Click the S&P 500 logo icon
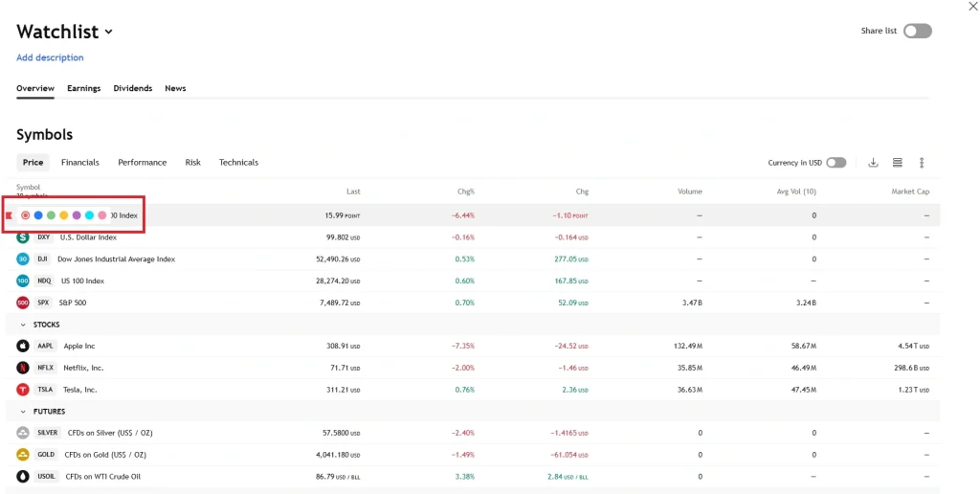This screenshot has height=494, width=980. point(23,303)
